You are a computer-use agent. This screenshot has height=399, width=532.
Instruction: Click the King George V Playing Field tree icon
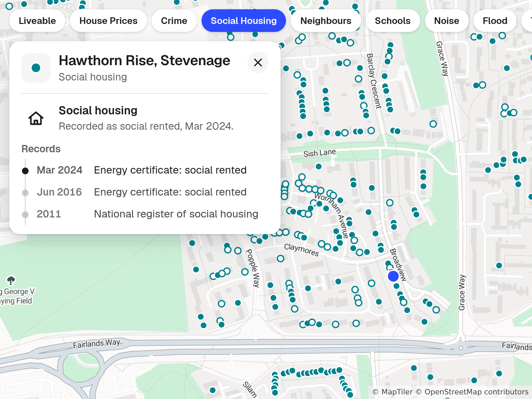click(x=11, y=280)
